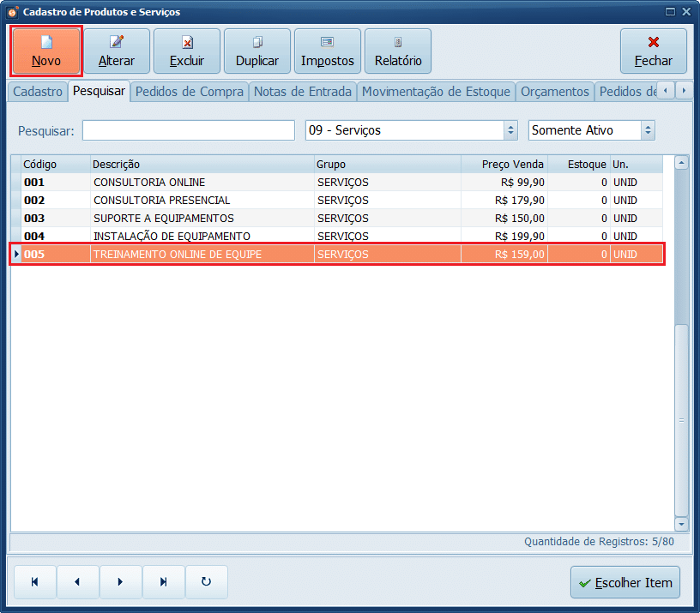Go to the previous record arrow
This screenshot has height=613, width=700.
click(x=78, y=582)
